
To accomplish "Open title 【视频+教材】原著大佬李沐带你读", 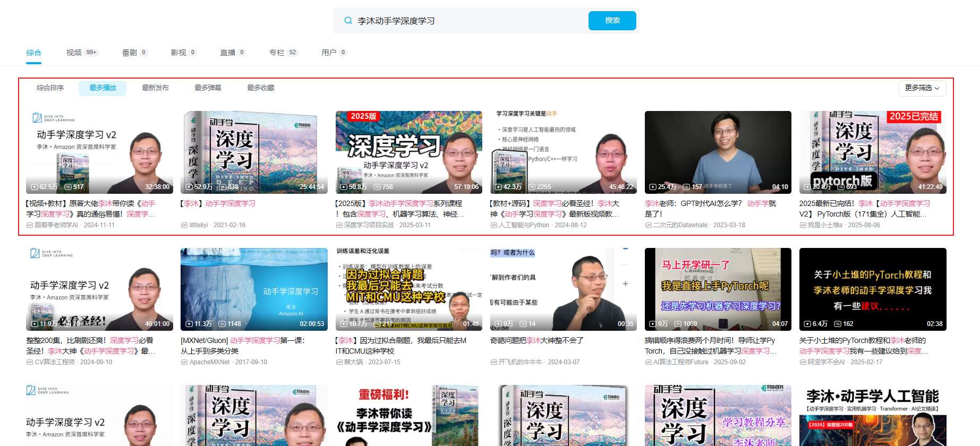I will (x=91, y=209).
